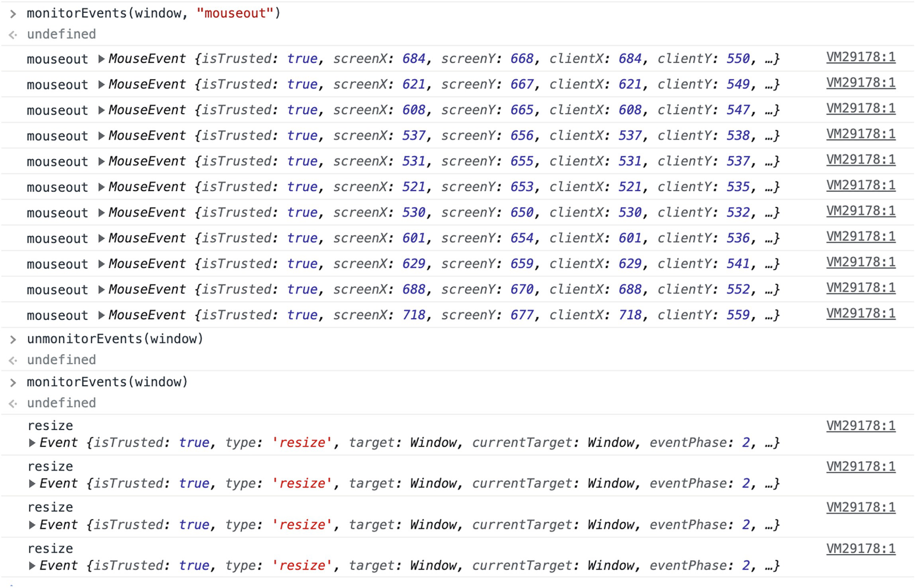Click the unmonitorEvents(window) command line
Viewport: 916px width, 588px height.
pyautogui.click(x=115, y=339)
